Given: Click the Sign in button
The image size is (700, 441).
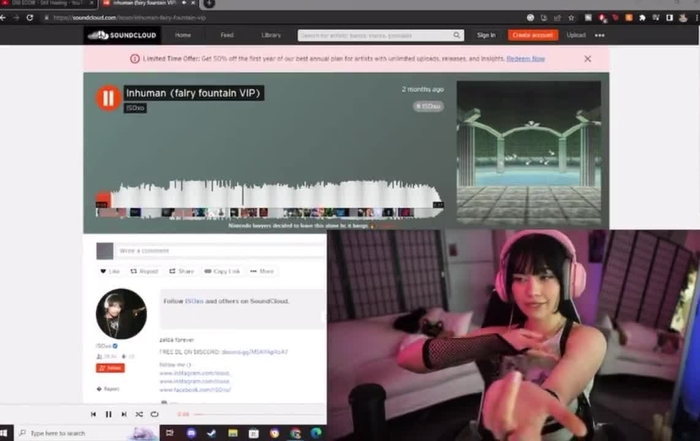Looking at the screenshot, I should [486, 35].
